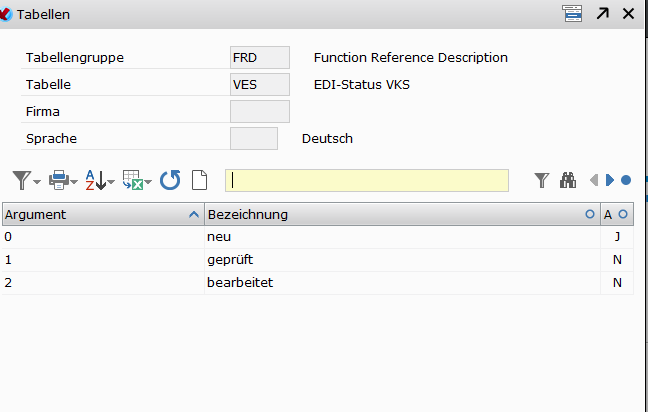Toggle the circle in Bezeichnung column header
Viewport: 648px width, 412px height.
pyautogui.click(x=589, y=214)
